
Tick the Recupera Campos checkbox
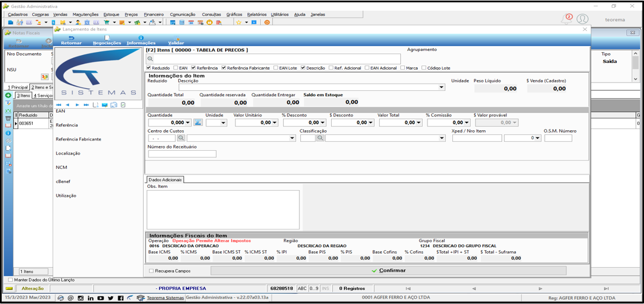coord(151,271)
